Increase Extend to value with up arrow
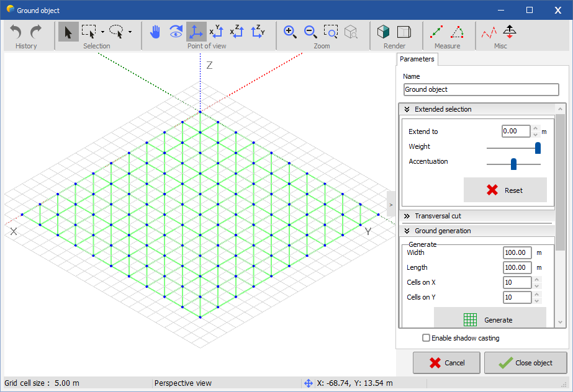Screen dimensions: 573x392 (535, 128)
